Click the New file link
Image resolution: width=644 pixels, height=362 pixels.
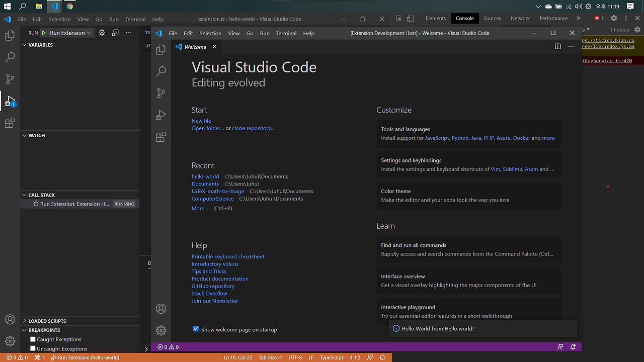pyautogui.click(x=201, y=121)
